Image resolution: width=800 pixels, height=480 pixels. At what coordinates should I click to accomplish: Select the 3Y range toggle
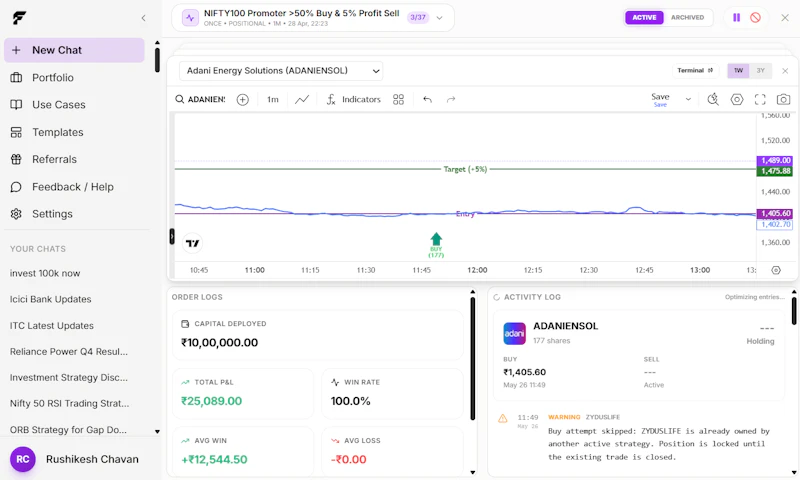(x=761, y=70)
